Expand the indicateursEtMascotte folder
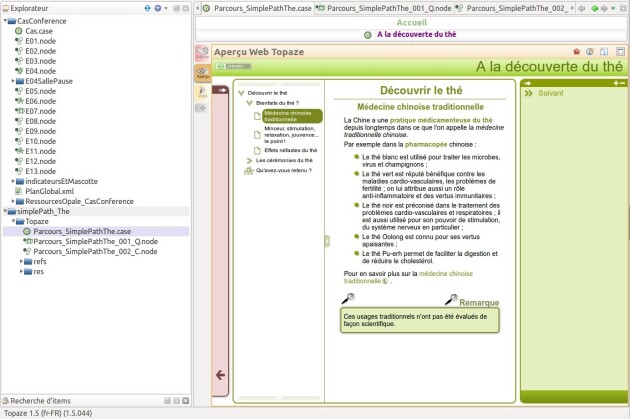630x419 pixels. [13, 181]
